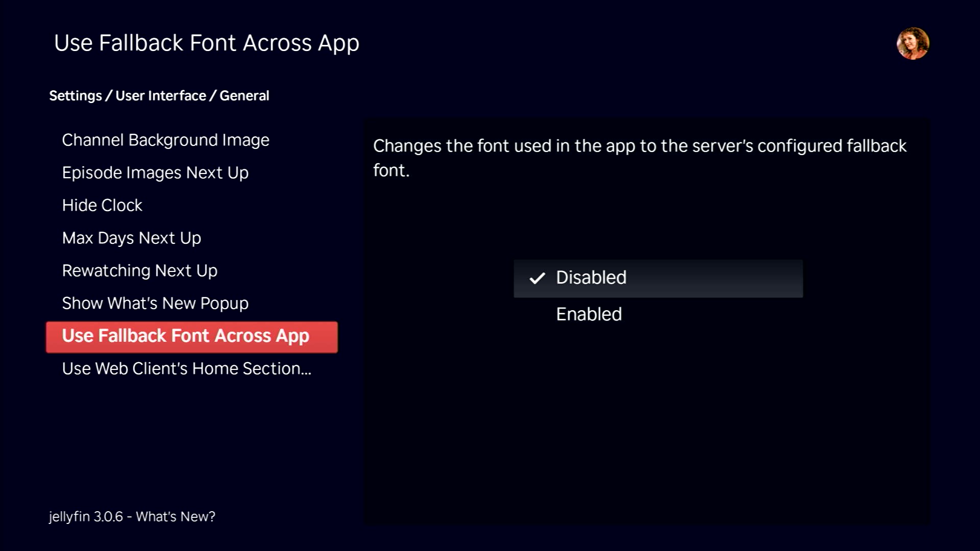Open the user profile avatar
Viewport: 980px width, 551px height.
[x=913, y=43]
